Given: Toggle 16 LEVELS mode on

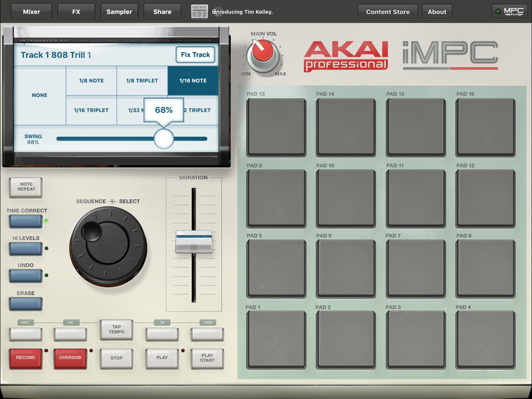Looking at the screenshot, I should point(25,248).
